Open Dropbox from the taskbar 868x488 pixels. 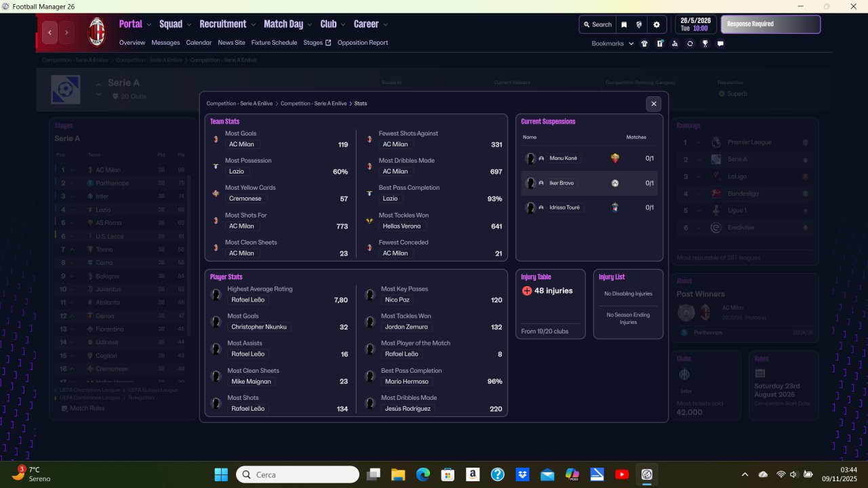tap(522, 474)
